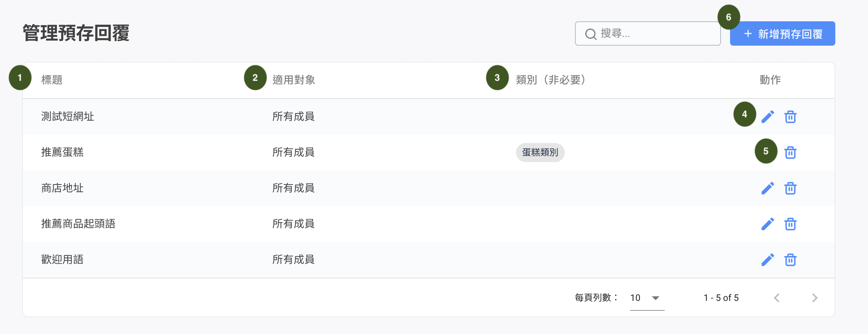
Task: Select the 蛋糕類別 category chip
Action: click(540, 153)
